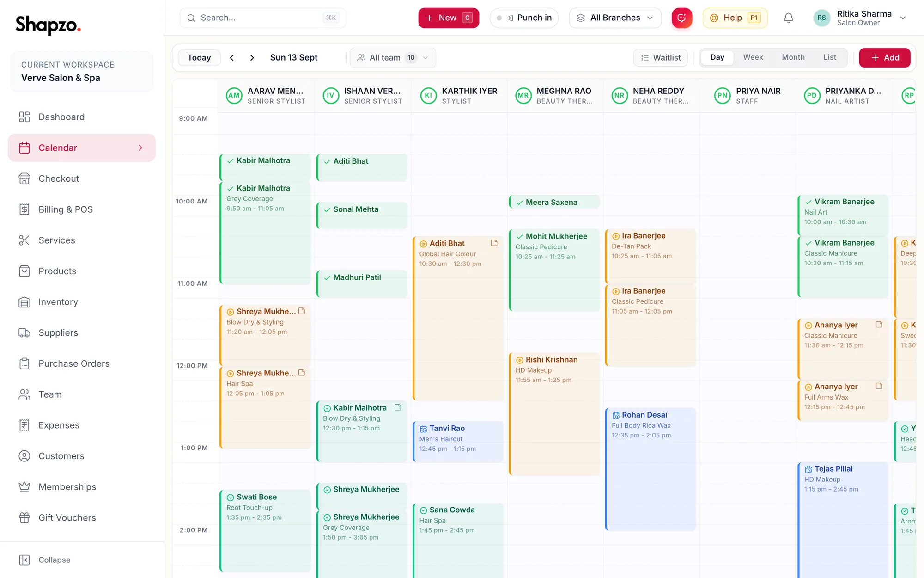Open Rishi Krishnan HD Makeup appointment
Screen dimensions: 924x578
[x=554, y=414]
